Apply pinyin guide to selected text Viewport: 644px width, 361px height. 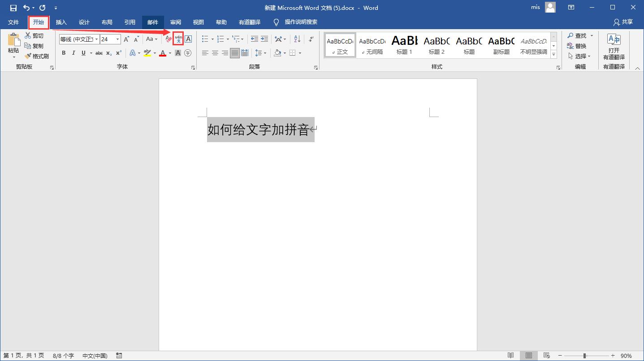(x=178, y=39)
